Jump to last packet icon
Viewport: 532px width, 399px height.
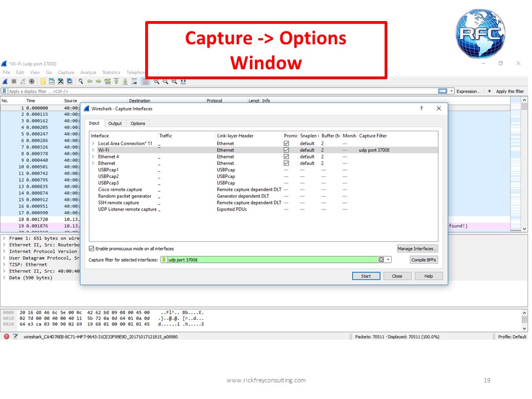pos(125,81)
